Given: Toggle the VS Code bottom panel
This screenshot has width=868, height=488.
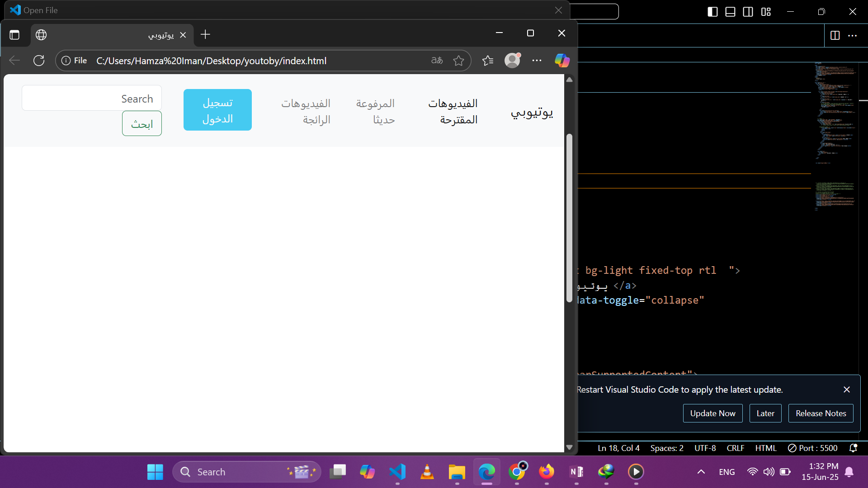Looking at the screenshot, I should 730,12.
